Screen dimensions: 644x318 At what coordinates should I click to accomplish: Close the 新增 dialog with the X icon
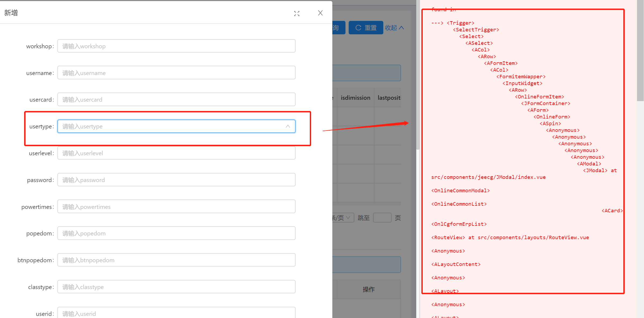[320, 13]
